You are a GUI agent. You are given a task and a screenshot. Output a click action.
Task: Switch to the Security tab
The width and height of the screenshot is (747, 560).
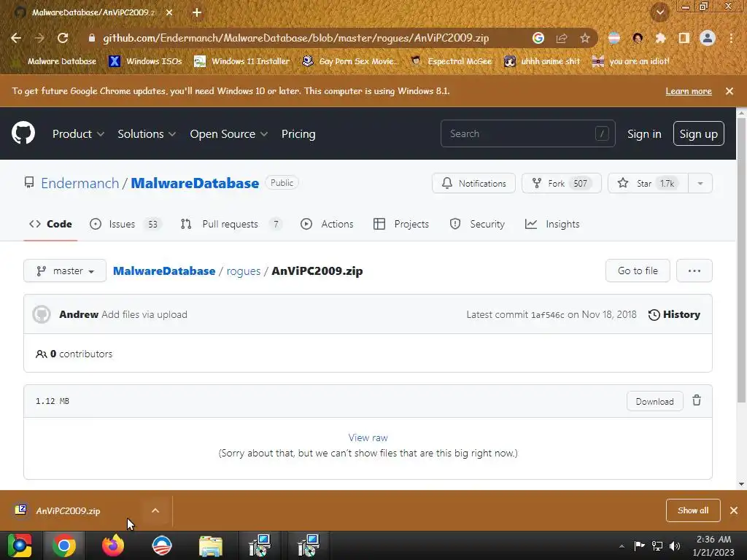[x=477, y=224]
